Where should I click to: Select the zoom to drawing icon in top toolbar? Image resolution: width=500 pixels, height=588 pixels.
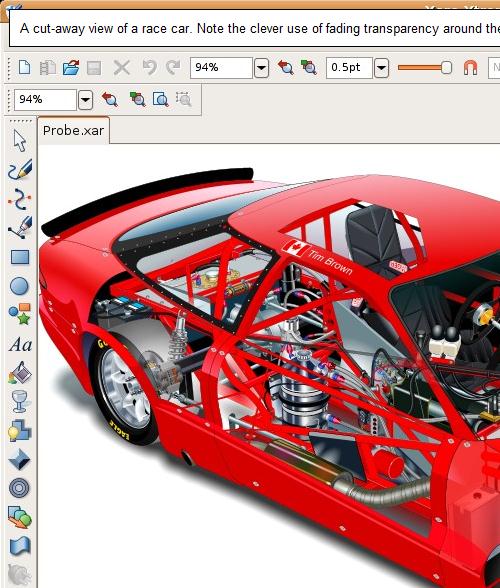pyautogui.click(x=309, y=68)
